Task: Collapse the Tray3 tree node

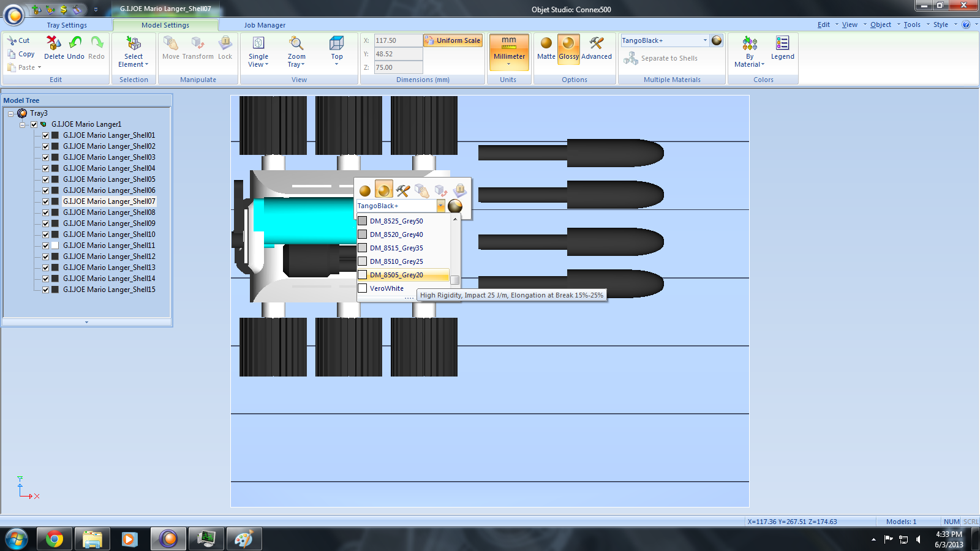Action: 10,113
